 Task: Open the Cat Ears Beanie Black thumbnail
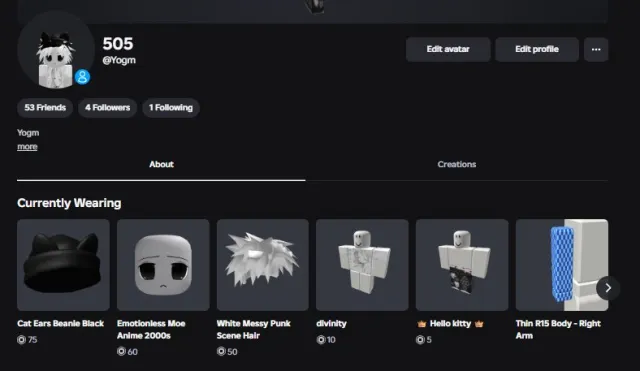point(63,265)
